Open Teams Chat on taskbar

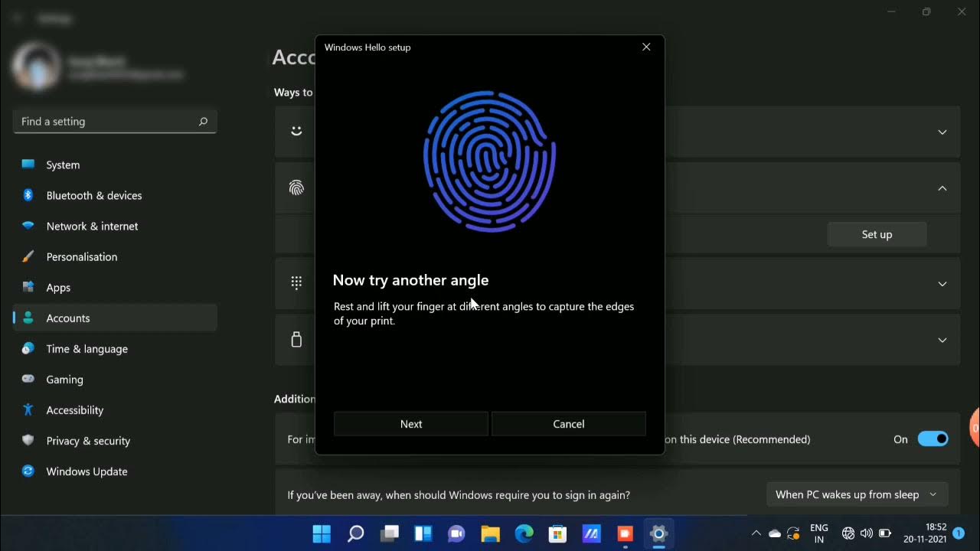tap(457, 533)
